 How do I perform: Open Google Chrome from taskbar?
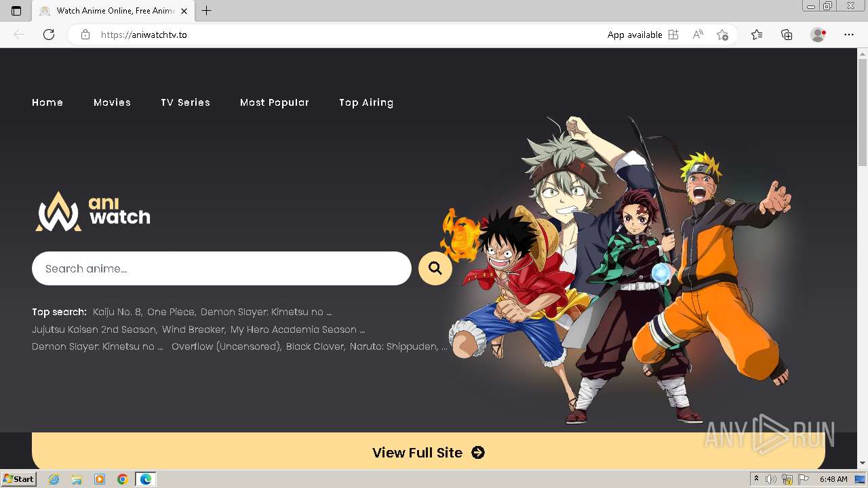[123, 479]
